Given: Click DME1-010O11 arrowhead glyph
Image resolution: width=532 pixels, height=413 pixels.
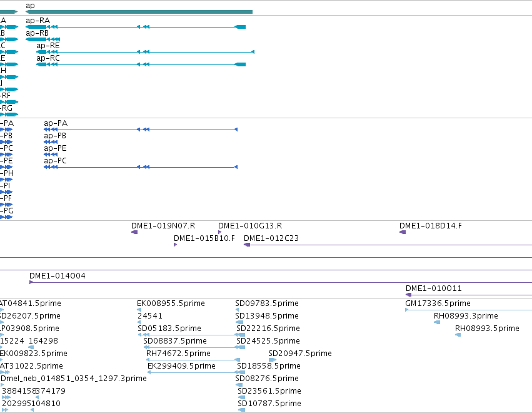Looking at the screenshot, I should (409, 295).
